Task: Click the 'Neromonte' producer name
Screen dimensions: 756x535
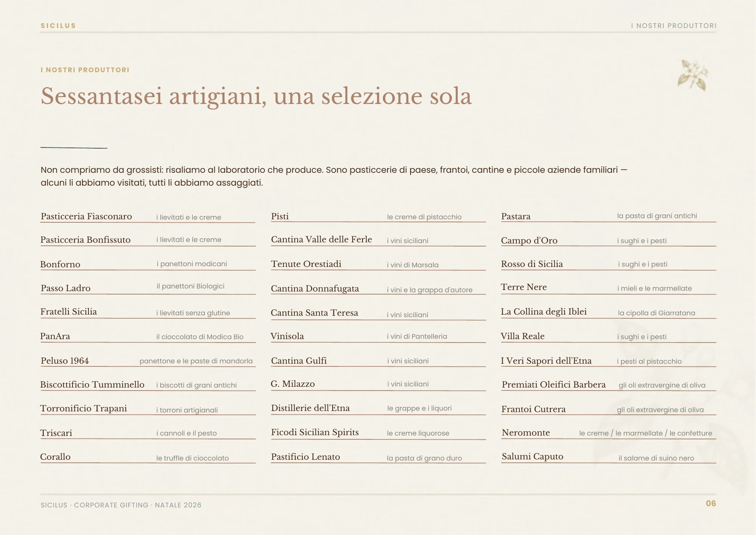Action: coord(526,433)
